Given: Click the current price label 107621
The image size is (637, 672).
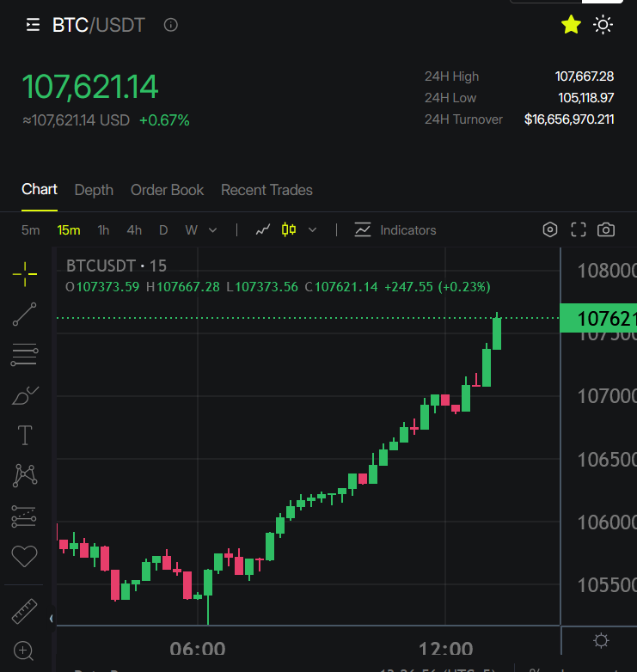Looking at the screenshot, I should click(598, 318).
